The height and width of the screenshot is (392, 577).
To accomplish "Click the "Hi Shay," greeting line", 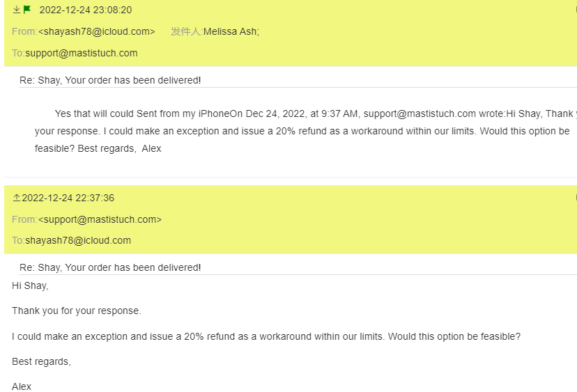I will [30, 285].
